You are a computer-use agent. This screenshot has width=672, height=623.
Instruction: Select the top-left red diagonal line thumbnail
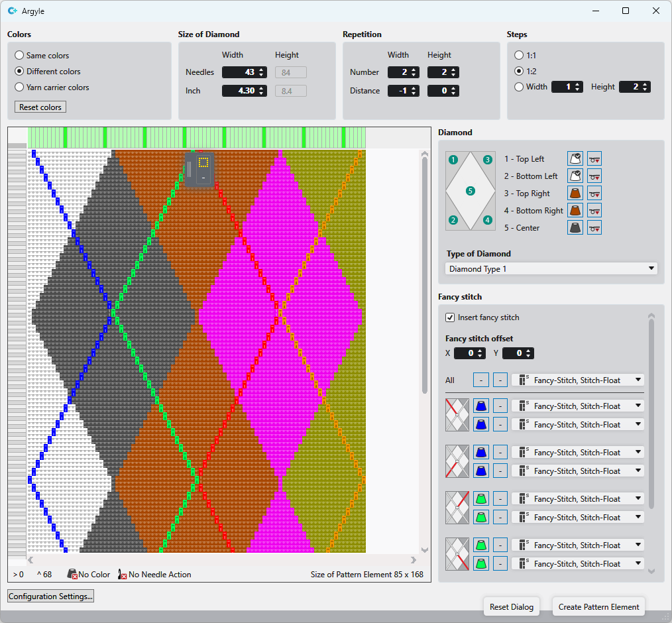[x=457, y=415]
